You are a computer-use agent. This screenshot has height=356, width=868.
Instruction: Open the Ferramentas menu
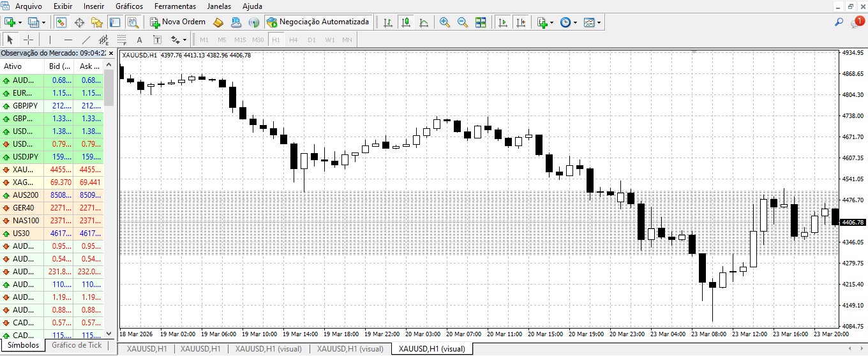(175, 6)
